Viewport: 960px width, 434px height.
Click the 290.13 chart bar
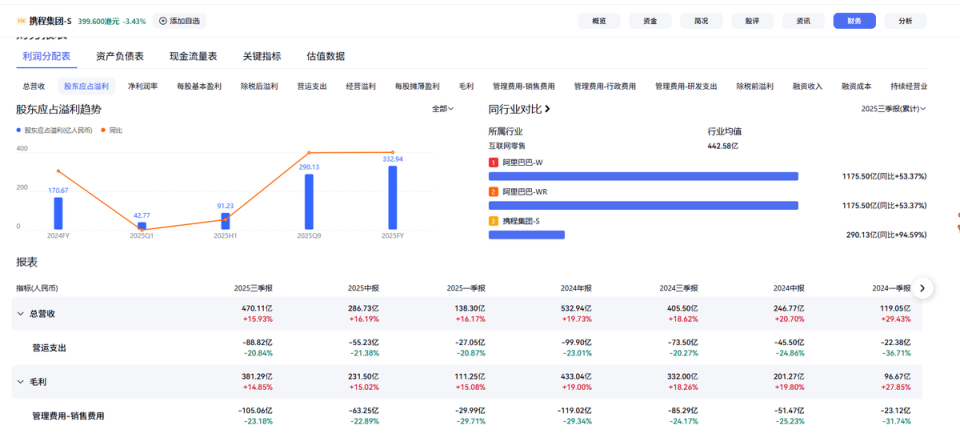(309, 201)
